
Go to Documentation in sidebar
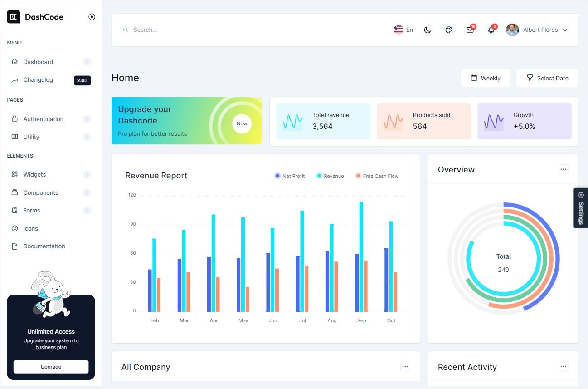pos(44,246)
